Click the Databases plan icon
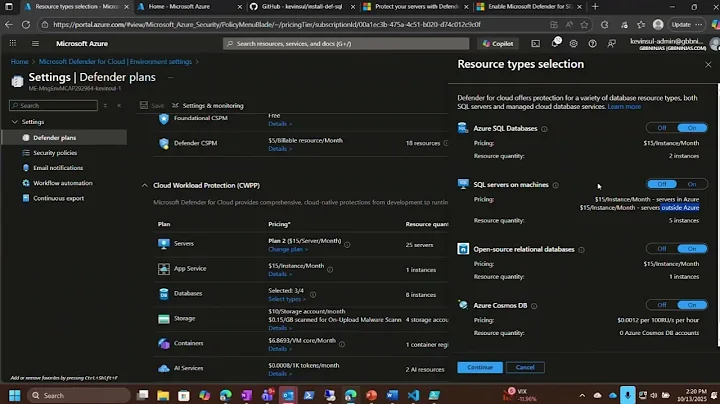 point(163,294)
